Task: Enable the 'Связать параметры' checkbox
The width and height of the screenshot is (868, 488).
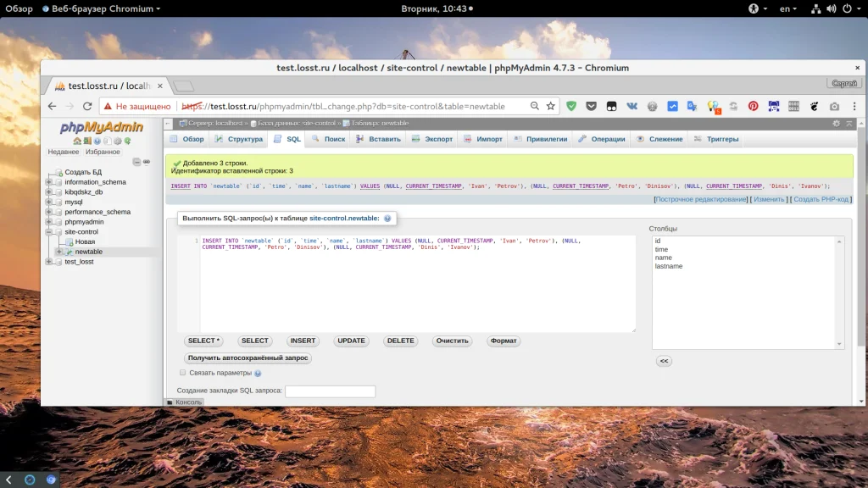Action: [x=182, y=372]
